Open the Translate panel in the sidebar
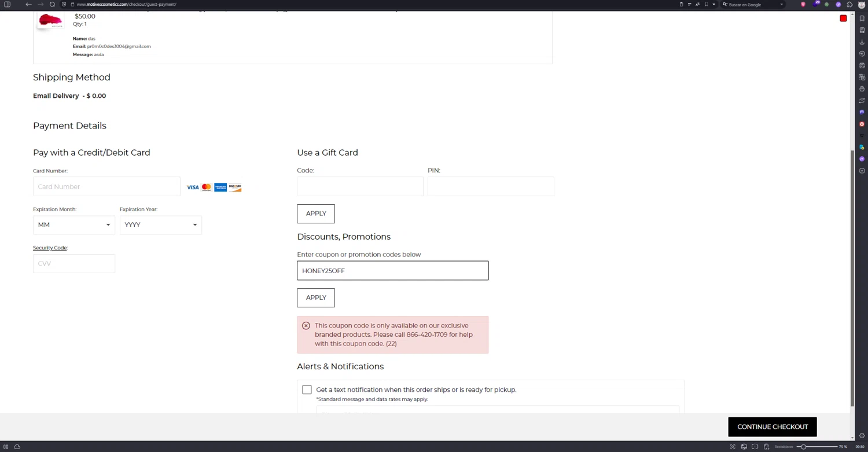The image size is (868, 452). (x=862, y=77)
